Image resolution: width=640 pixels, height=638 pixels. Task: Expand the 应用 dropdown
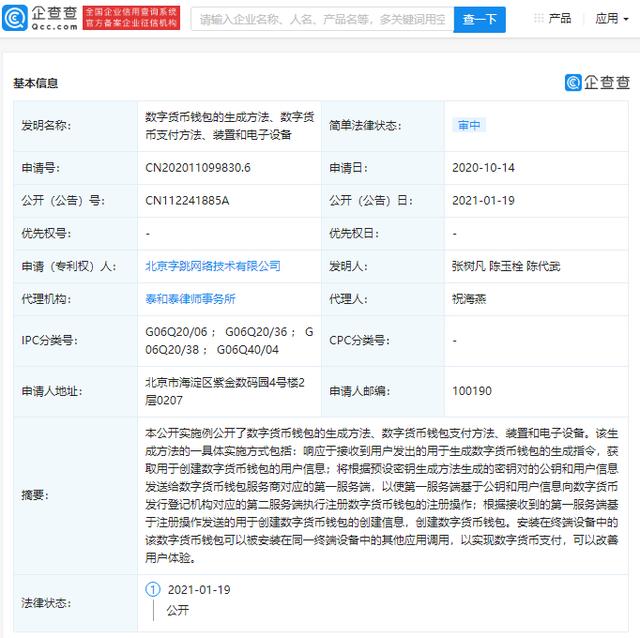611,18
